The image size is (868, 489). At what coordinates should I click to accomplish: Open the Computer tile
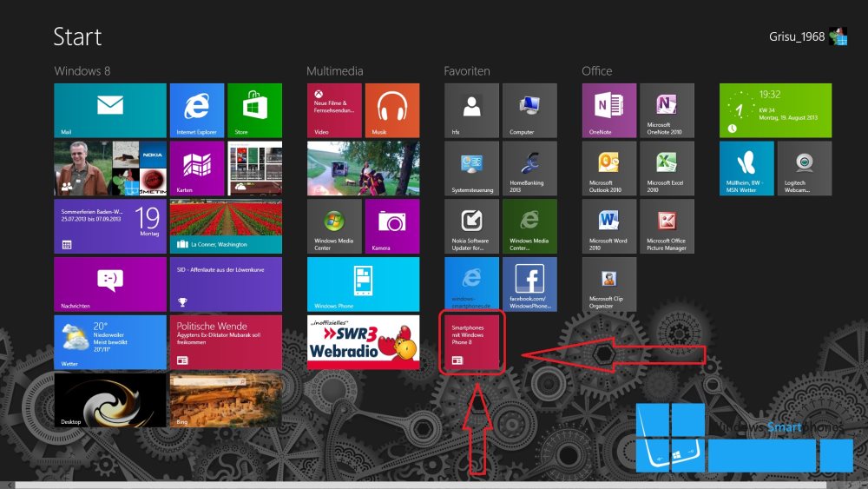coord(529,111)
